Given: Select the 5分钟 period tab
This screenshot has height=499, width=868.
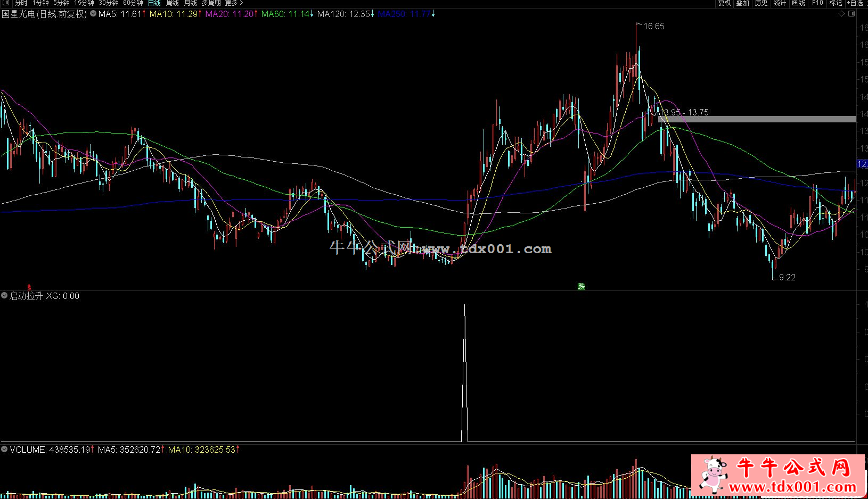Looking at the screenshot, I should coord(61,3).
